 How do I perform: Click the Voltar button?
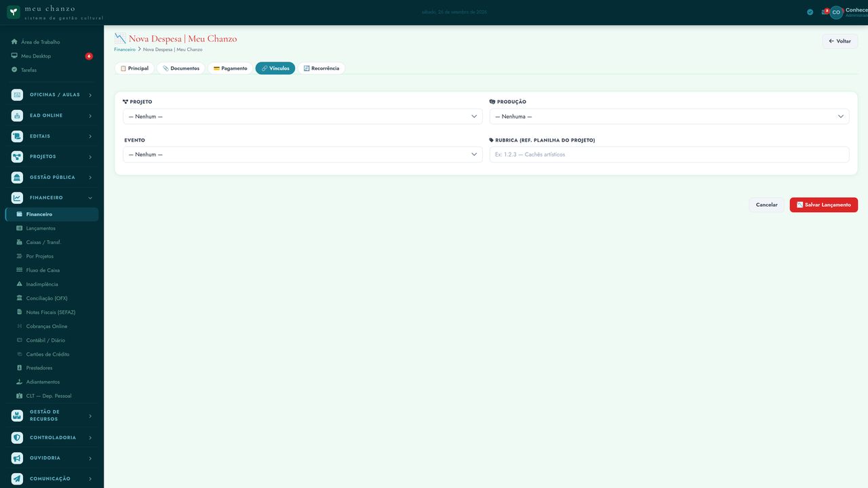click(840, 41)
